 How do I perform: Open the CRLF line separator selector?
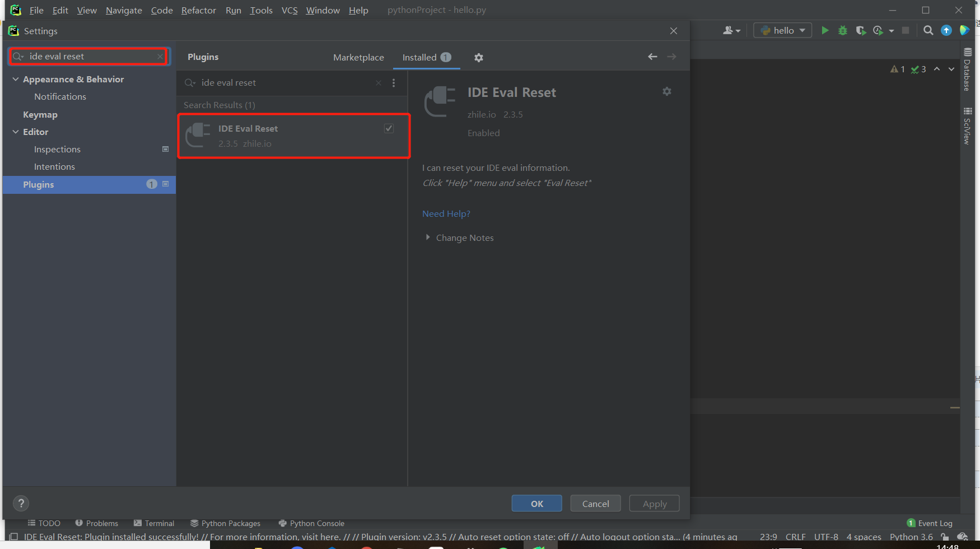click(795, 537)
